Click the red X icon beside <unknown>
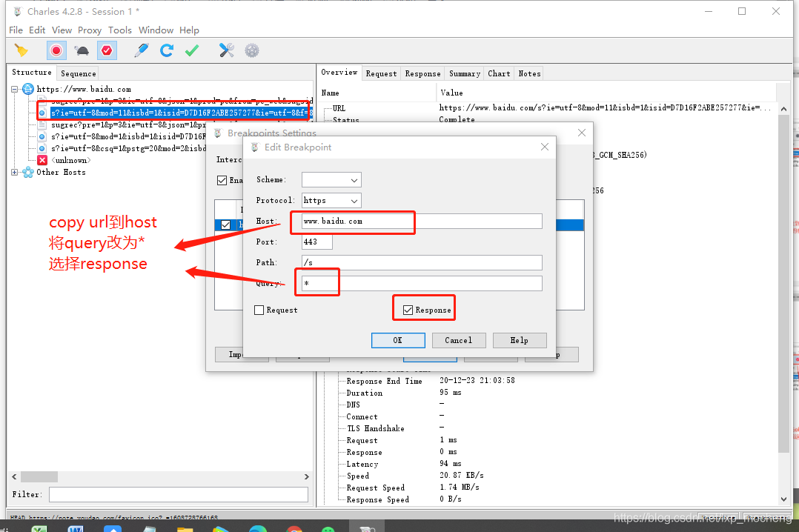 (42, 160)
